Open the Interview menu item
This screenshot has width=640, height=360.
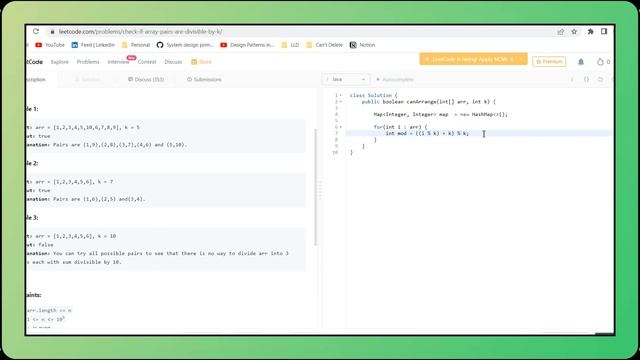tap(118, 62)
